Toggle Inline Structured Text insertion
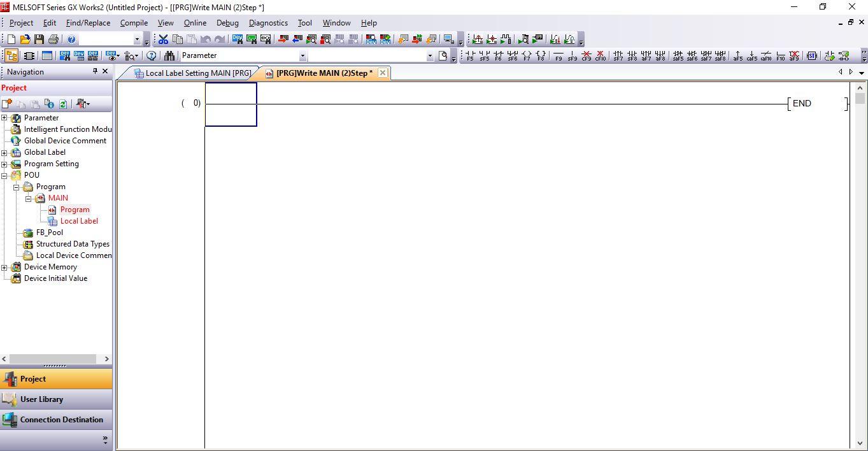The image size is (868, 451). click(x=811, y=55)
